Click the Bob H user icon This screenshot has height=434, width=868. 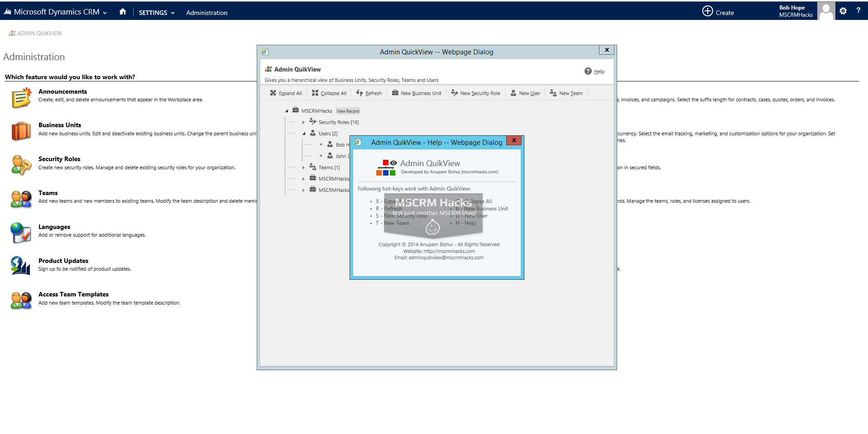[330, 144]
